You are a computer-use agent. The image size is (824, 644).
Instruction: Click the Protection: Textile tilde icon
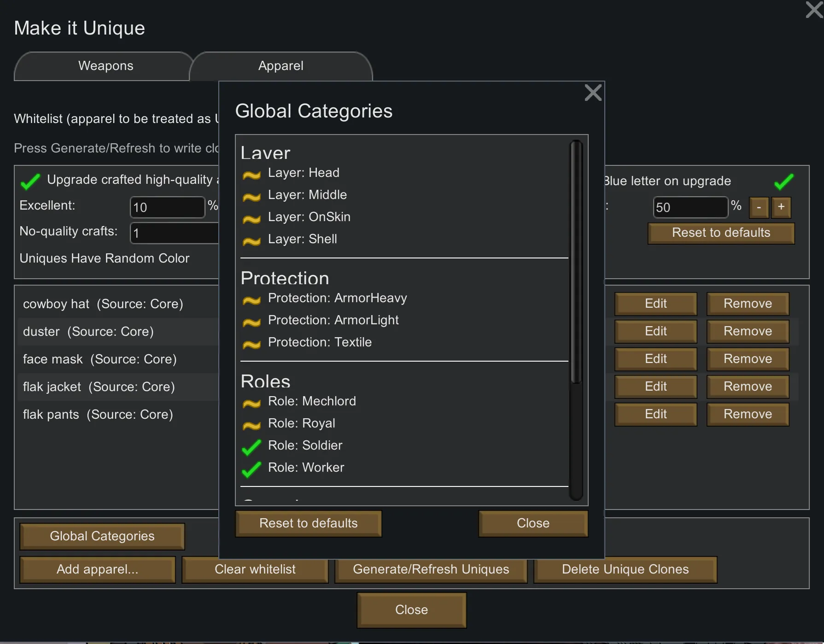pyautogui.click(x=251, y=344)
